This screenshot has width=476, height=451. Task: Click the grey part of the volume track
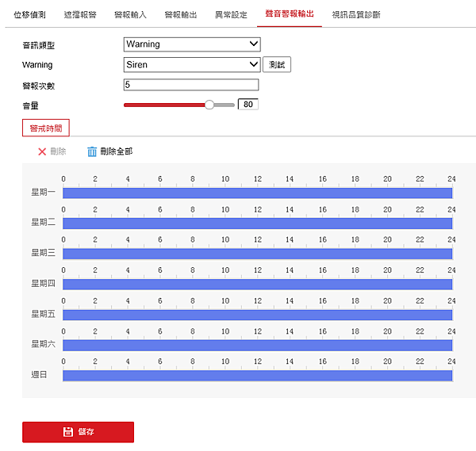pos(225,105)
